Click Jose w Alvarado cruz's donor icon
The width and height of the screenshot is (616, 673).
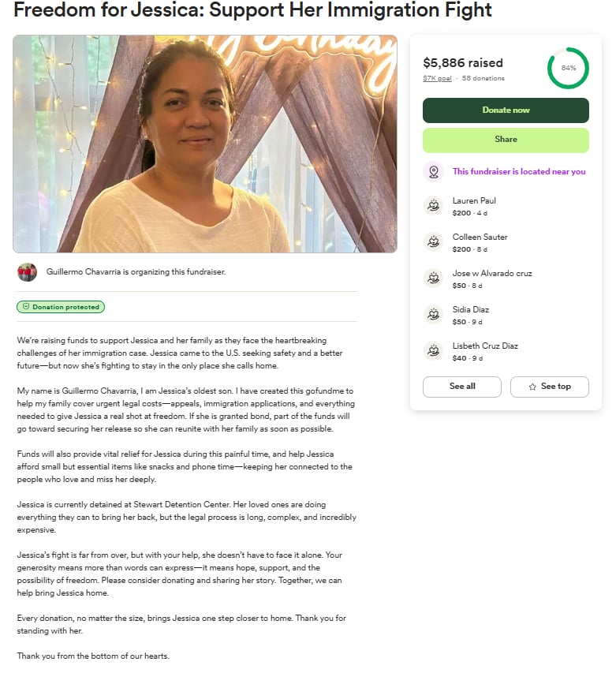433,279
